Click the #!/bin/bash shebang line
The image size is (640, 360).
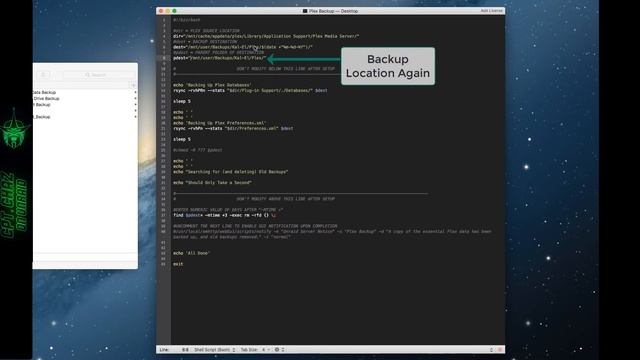pos(187,20)
